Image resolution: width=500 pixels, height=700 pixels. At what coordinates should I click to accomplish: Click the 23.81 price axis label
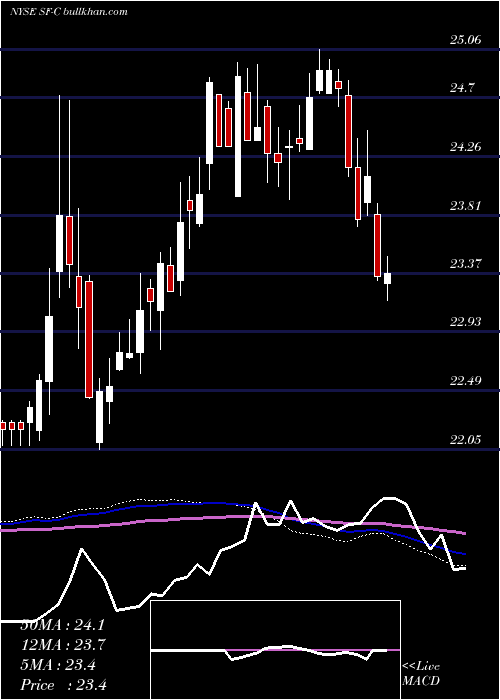coord(465,206)
